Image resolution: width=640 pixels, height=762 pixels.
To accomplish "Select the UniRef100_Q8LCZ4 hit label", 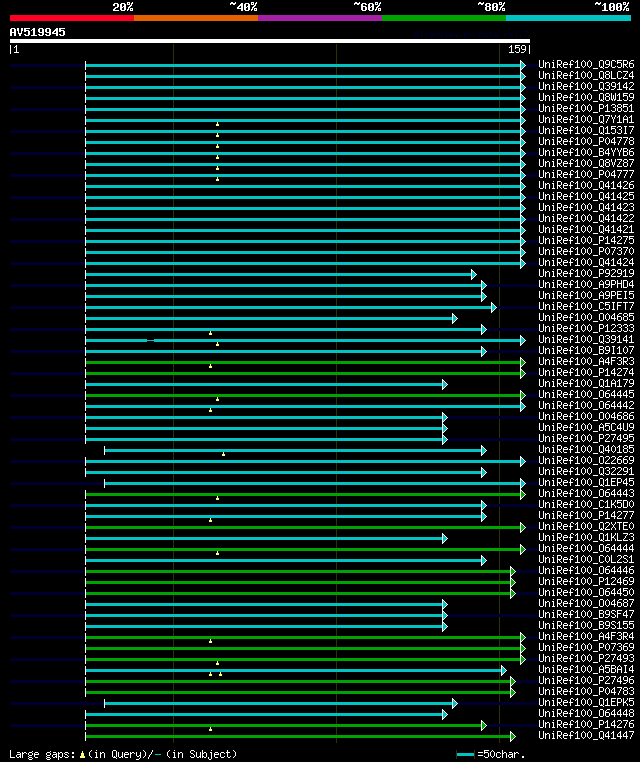I will [x=586, y=75].
